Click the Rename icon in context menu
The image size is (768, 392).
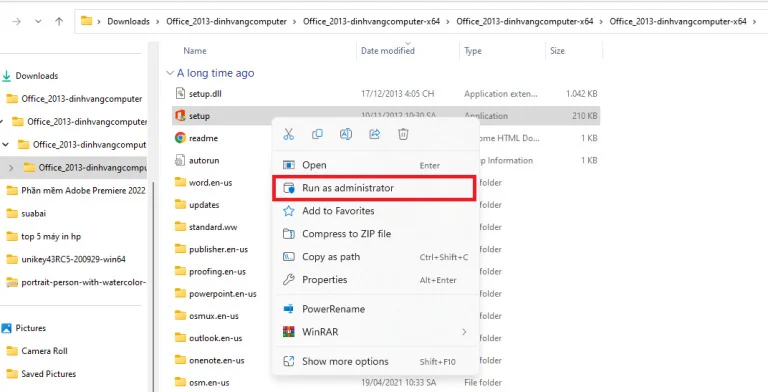tap(346, 134)
